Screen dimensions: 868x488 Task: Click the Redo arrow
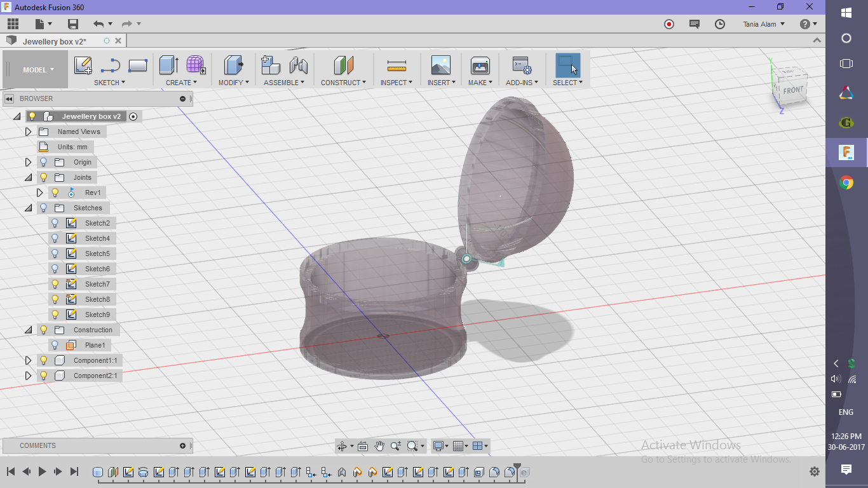127,24
